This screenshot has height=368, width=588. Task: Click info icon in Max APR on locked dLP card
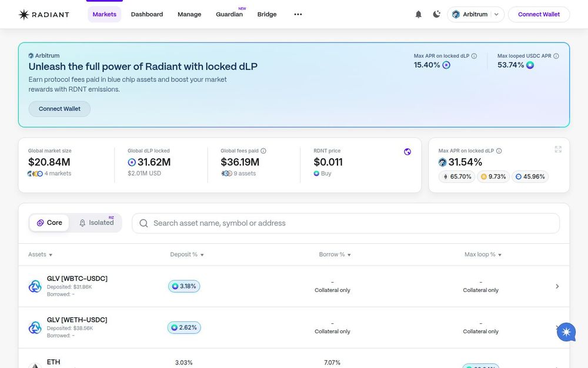tap(499, 151)
